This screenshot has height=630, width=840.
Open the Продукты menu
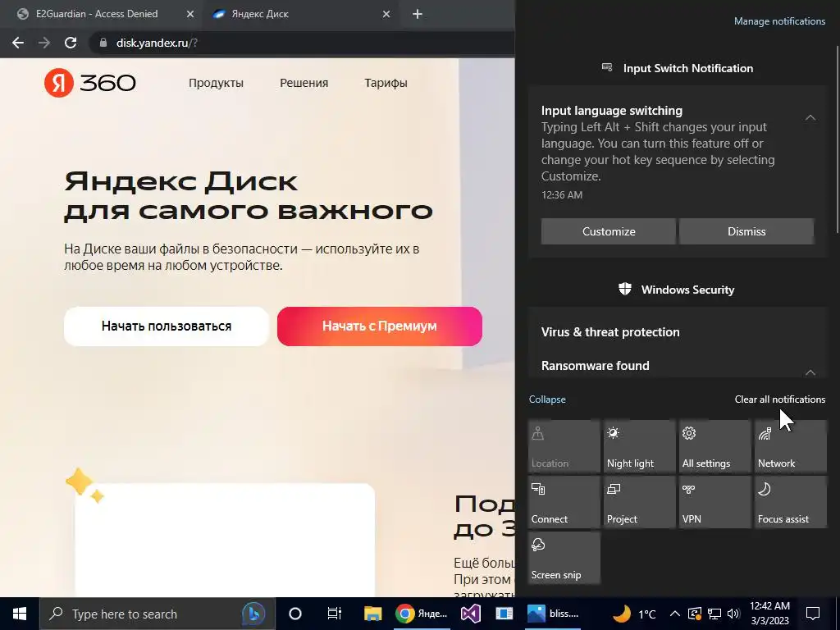216,83
